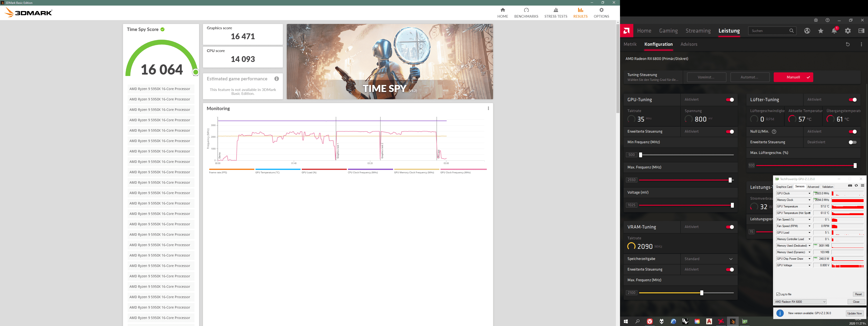Viewport: 868px width, 326px height.
Task: Open GPU Temperature sensor dropdown arrow
Action: point(809,206)
